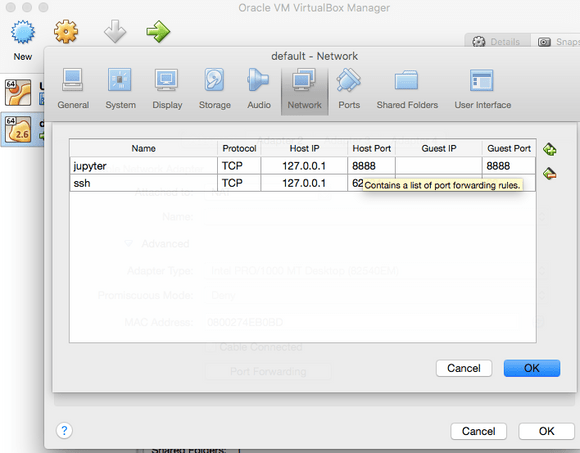This screenshot has height=453, width=580.
Task: Select the ssh rule name cell
Action: pyautogui.click(x=144, y=183)
